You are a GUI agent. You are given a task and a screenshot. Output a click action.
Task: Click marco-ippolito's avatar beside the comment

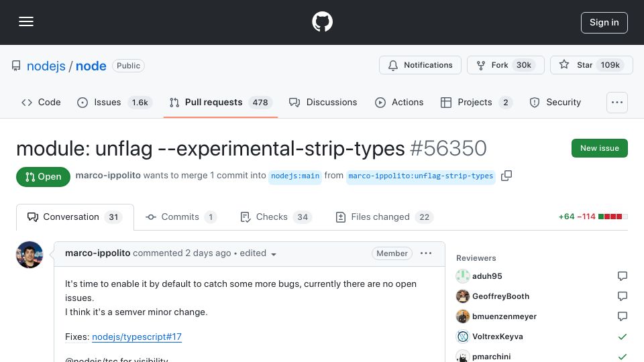point(30,255)
